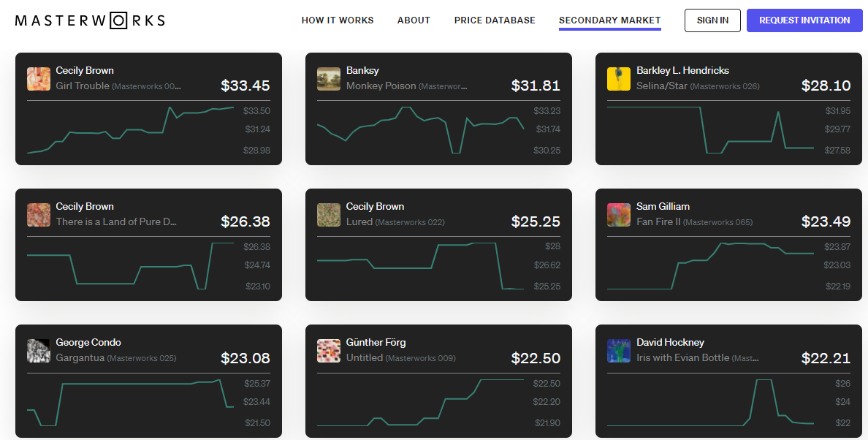The width and height of the screenshot is (868, 440).
Task: Click the $22.21 price
Action: 826,358
